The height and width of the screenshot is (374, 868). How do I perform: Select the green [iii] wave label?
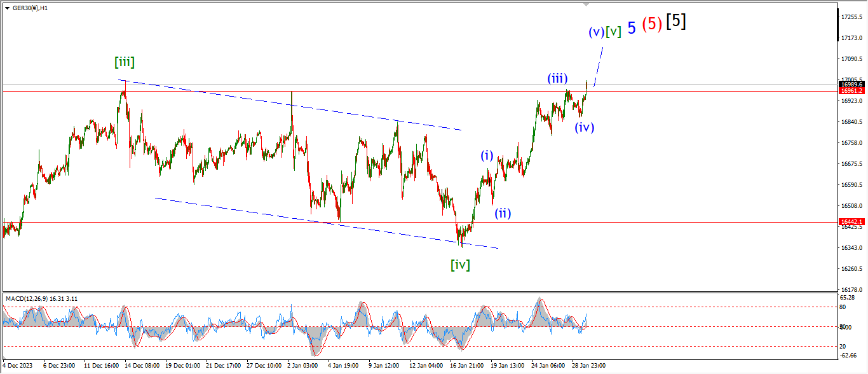click(x=125, y=62)
